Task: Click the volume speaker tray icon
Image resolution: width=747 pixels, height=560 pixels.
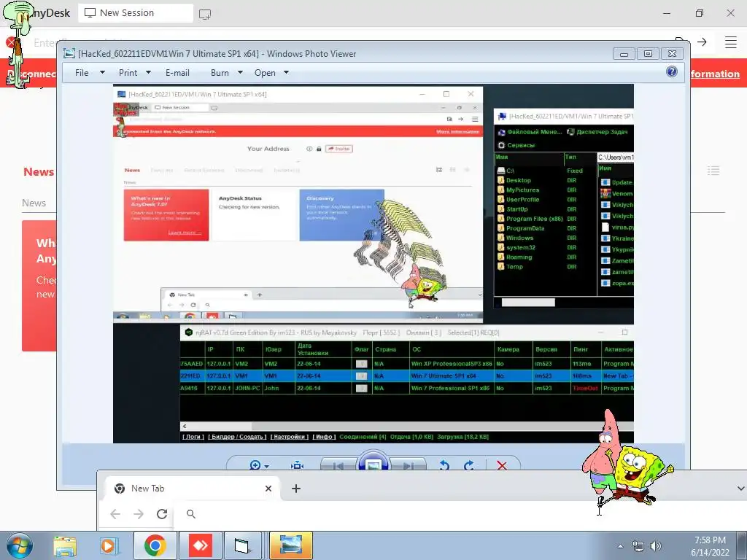Action: [656, 546]
